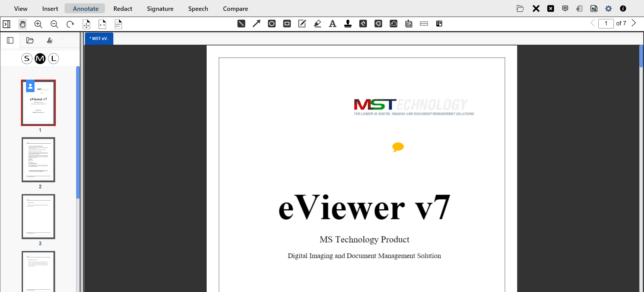Click the page number input field

606,23
